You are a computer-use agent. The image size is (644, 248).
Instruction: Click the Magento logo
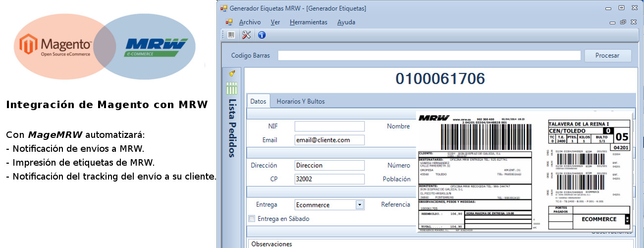point(55,45)
